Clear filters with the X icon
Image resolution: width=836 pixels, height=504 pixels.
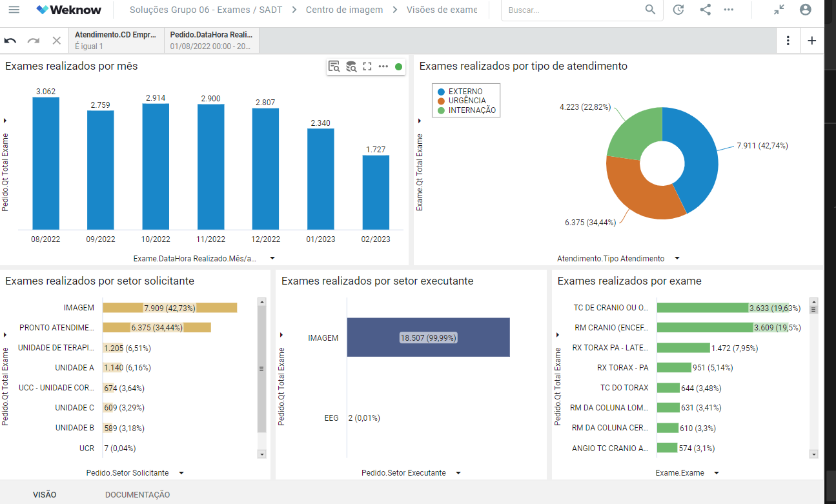point(57,41)
